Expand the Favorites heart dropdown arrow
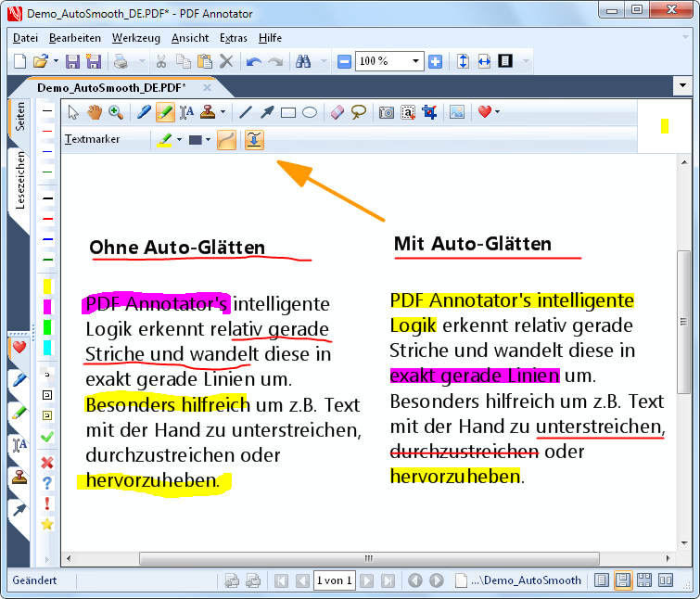Screen dimensions: 700x599 point(497,112)
